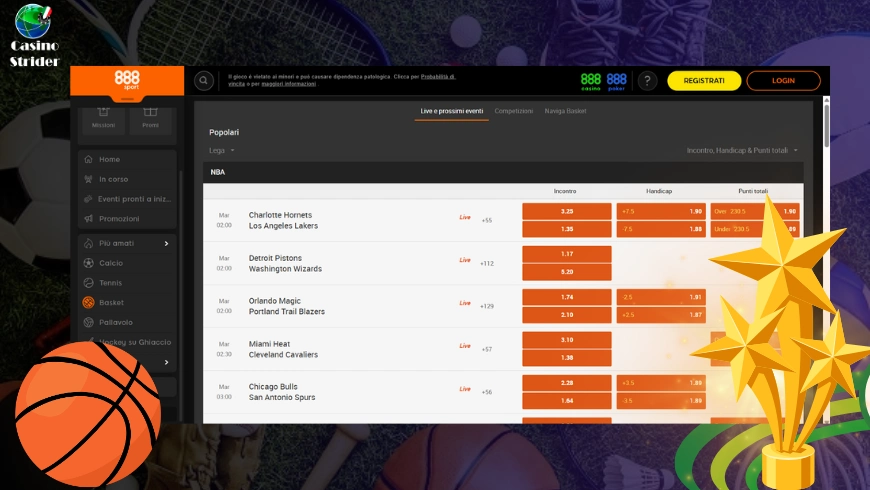Click the Home house icon

(88, 159)
